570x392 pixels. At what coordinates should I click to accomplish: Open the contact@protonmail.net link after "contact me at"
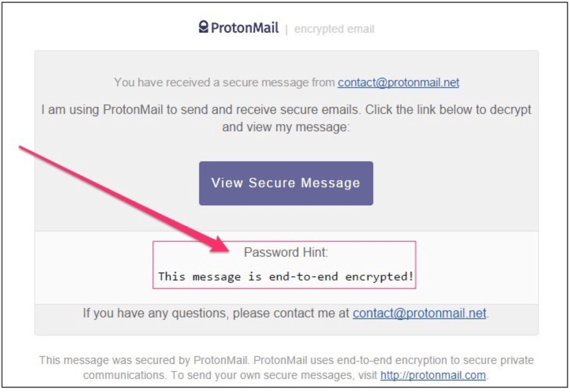coord(419,313)
